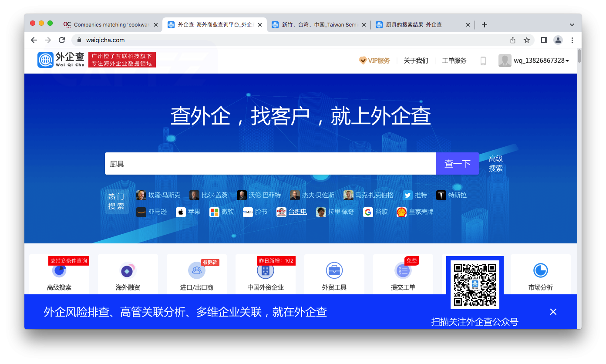
Task: Select the Amazon hot search icon
Action: (141, 212)
